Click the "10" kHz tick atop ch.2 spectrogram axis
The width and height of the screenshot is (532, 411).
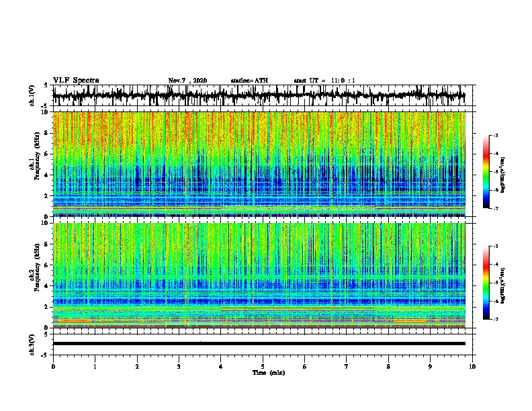click(46, 223)
